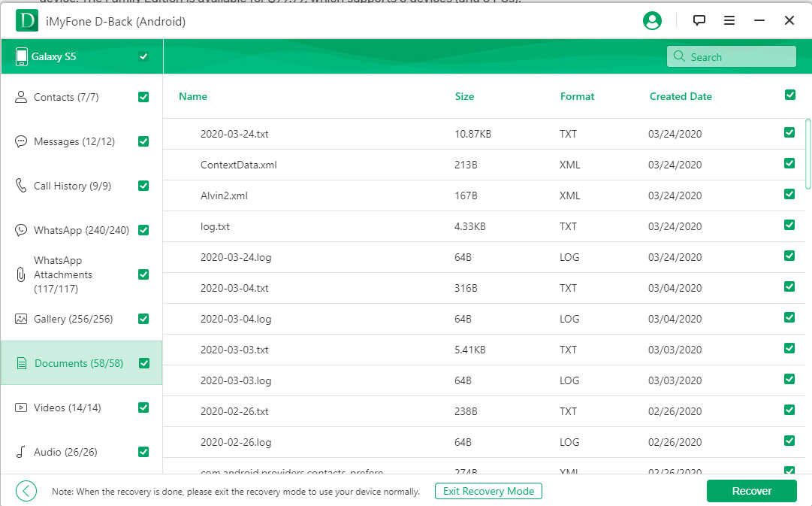Click the 5.41KB size value
This screenshot has height=506, width=812.
pyautogui.click(x=469, y=350)
